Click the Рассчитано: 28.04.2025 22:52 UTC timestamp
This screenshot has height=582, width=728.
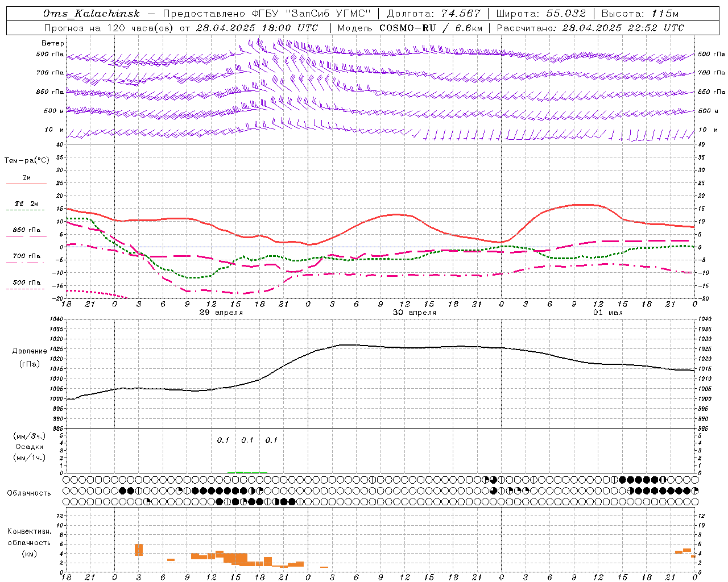coord(590,28)
